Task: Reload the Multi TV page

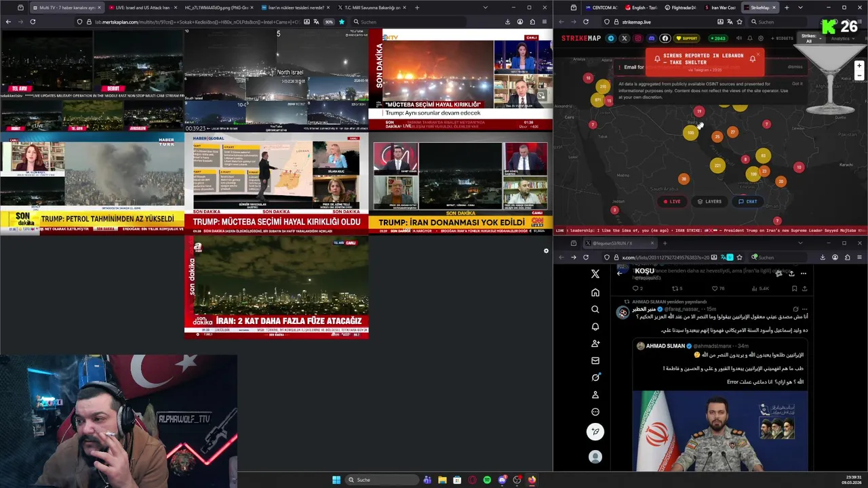Action: (x=33, y=22)
